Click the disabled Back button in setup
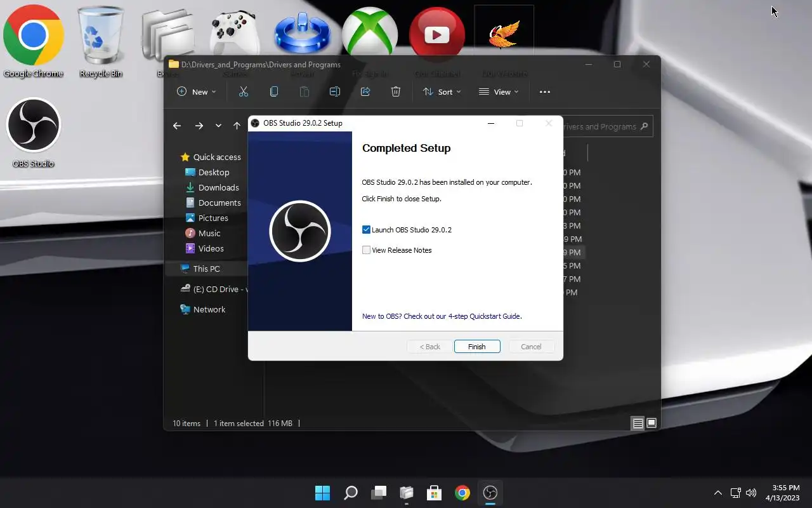 click(429, 347)
